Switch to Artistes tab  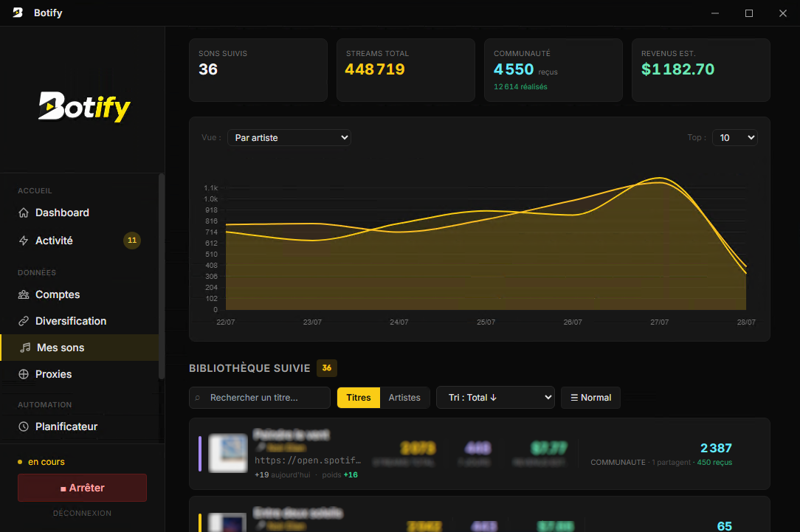click(x=404, y=398)
